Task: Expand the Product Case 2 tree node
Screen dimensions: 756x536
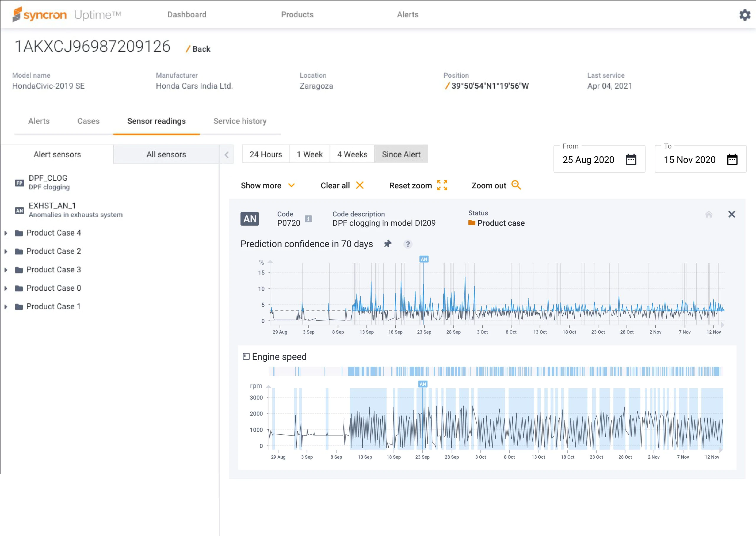Action: pyautogui.click(x=6, y=251)
